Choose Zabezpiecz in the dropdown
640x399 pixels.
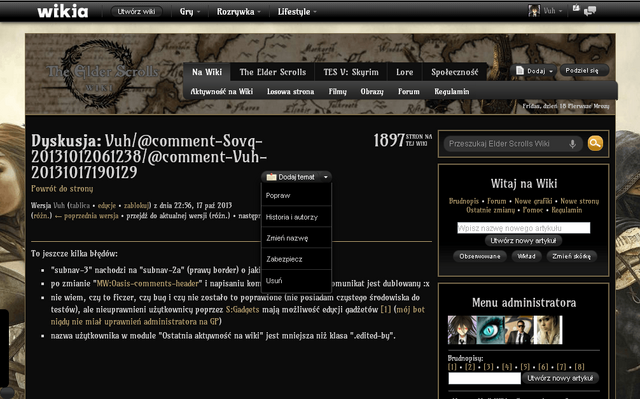[296, 259]
